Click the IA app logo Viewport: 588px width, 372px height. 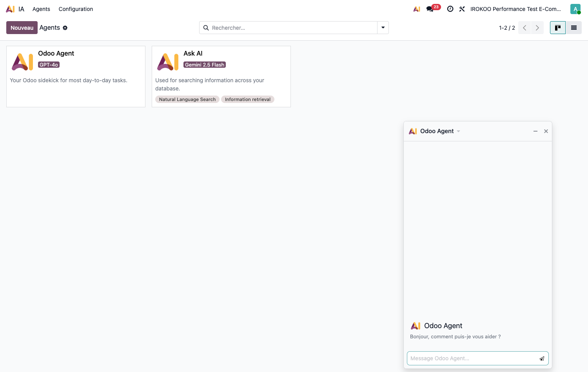[x=11, y=9]
